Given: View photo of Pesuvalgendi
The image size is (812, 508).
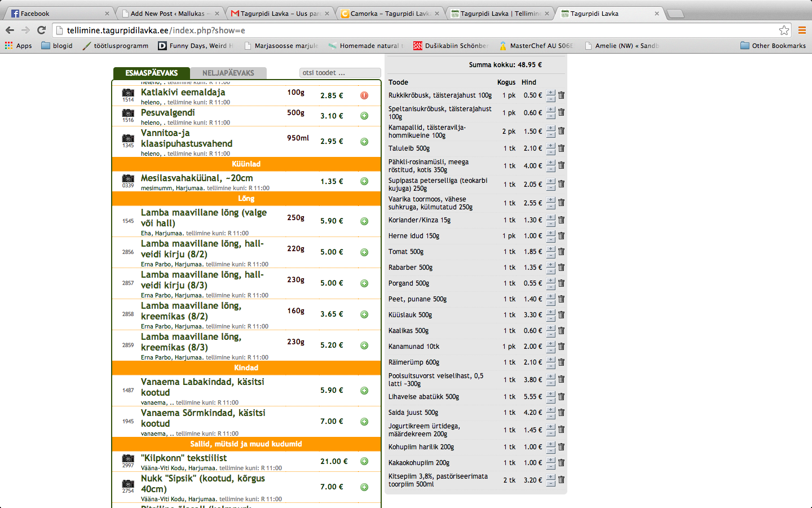Looking at the screenshot, I should tap(128, 113).
